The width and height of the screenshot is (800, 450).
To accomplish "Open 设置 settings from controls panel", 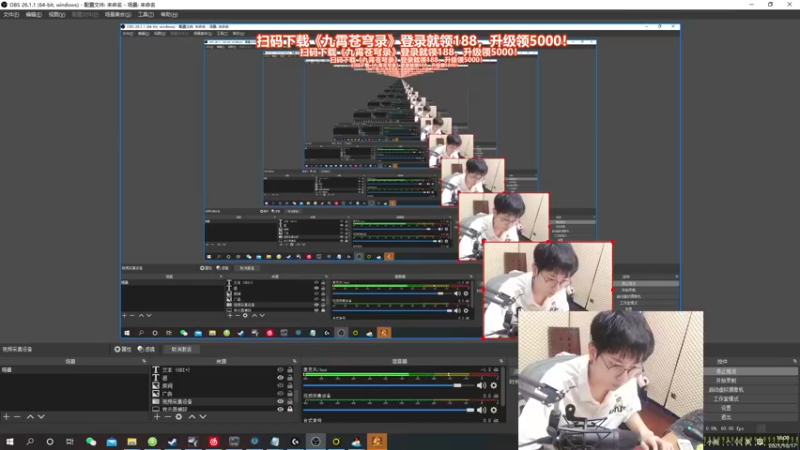I will 726,408.
